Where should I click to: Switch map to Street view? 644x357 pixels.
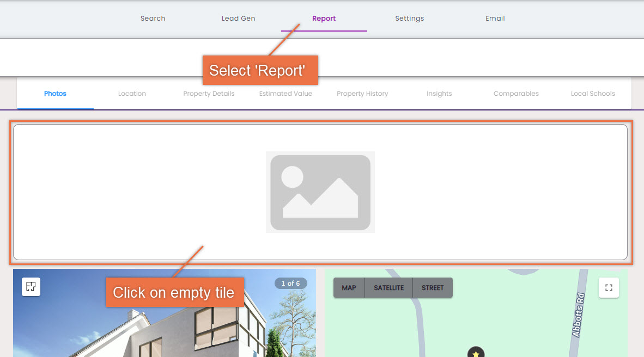click(433, 288)
